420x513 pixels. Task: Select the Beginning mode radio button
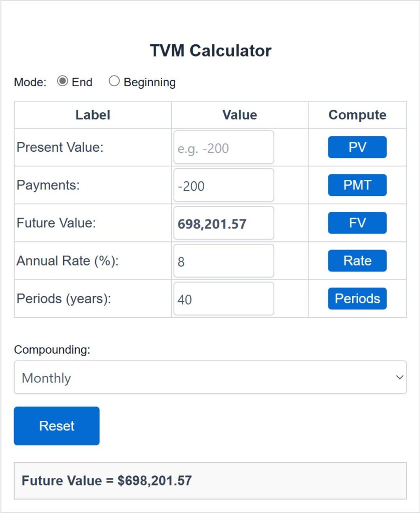pyautogui.click(x=114, y=81)
